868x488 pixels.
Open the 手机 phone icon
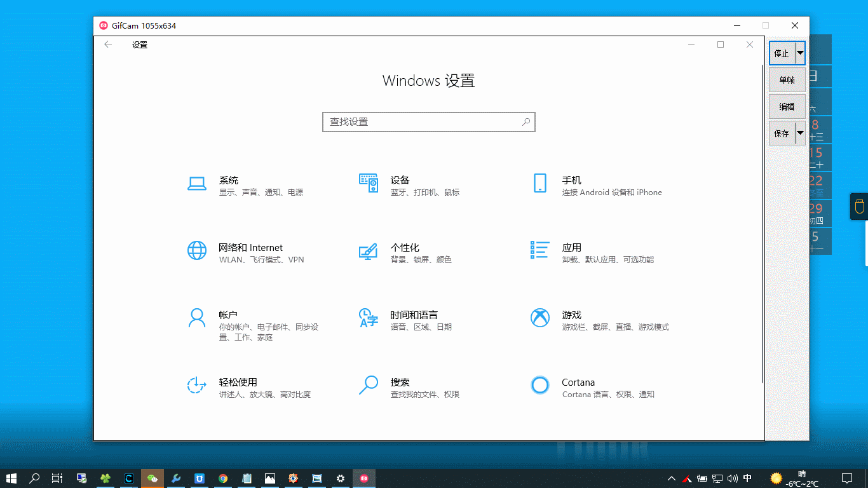click(x=540, y=183)
